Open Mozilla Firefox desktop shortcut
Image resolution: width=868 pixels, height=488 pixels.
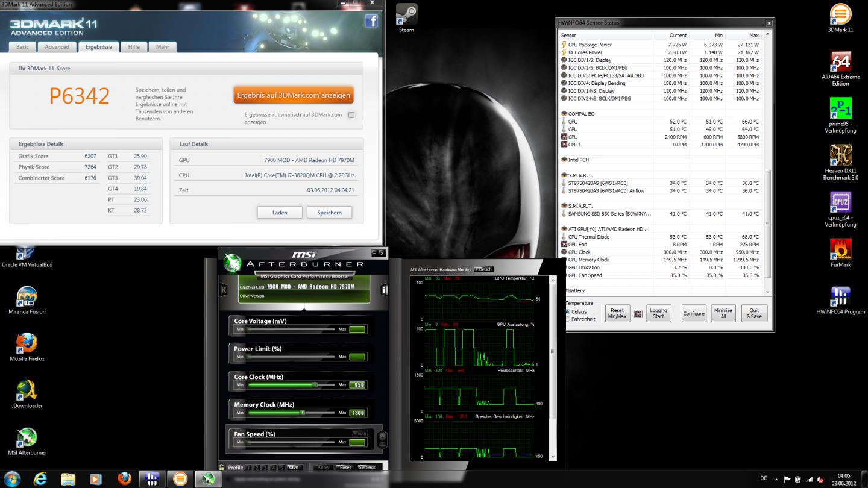(27, 347)
